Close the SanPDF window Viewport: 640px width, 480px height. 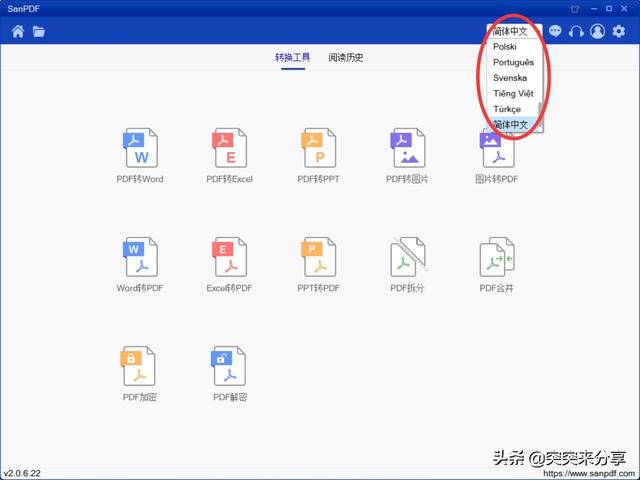624,9
